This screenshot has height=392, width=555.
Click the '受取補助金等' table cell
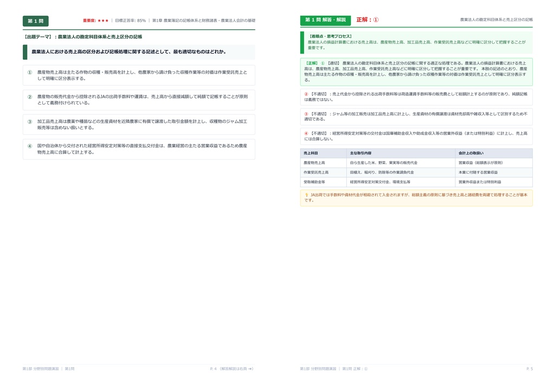pos(323,182)
